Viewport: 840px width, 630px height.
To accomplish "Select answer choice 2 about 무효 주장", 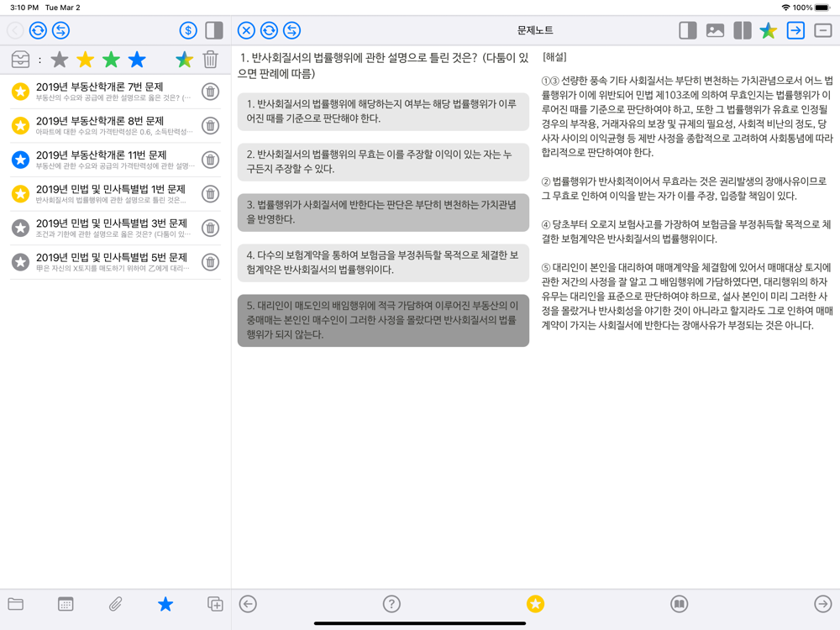I will (x=383, y=162).
